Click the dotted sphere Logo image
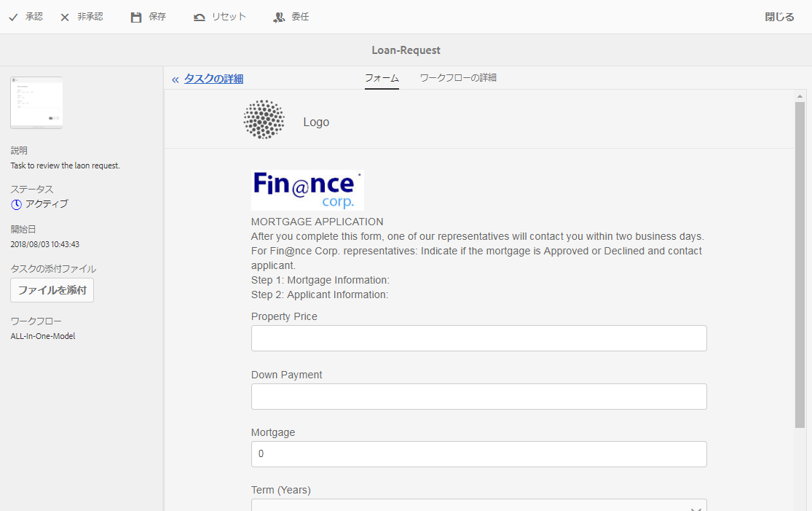812x511 pixels. pos(264,120)
